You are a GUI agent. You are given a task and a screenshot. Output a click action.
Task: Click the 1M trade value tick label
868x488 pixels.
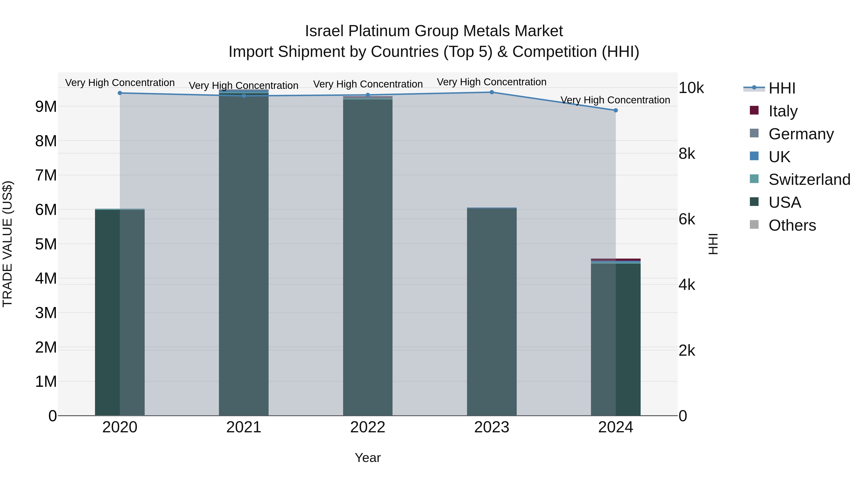(x=46, y=381)
